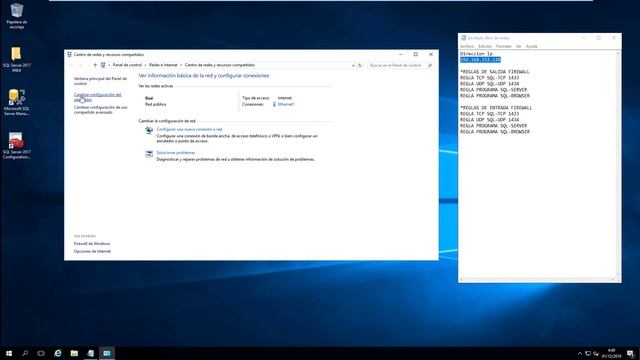Image resolution: width=640 pixels, height=360 pixels.
Task: Go back in the Control Panel window
Action: click(x=71, y=65)
